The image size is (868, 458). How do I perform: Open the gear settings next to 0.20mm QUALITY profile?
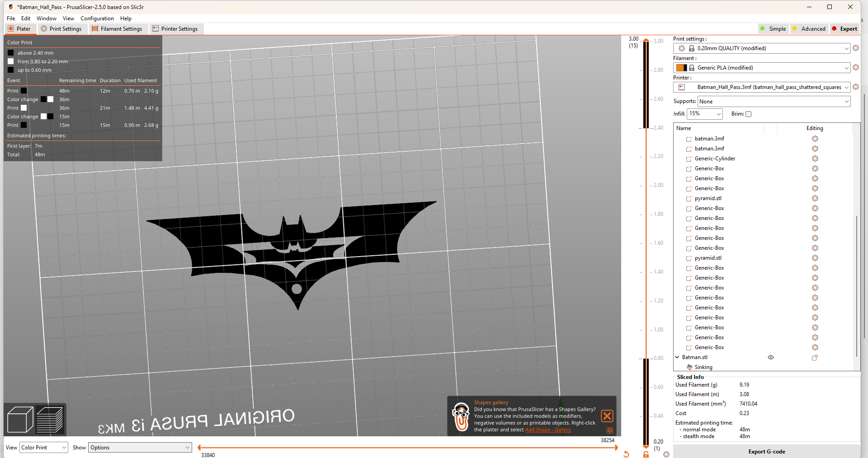click(x=856, y=48)
